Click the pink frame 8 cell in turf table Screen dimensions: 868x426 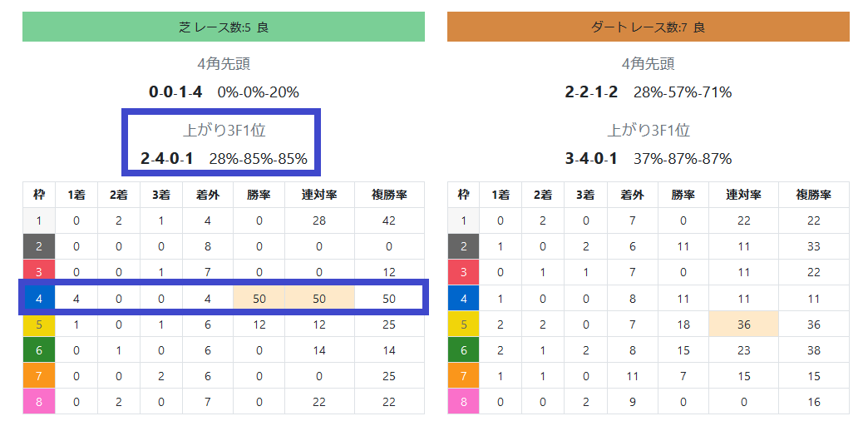coord(39,401)
